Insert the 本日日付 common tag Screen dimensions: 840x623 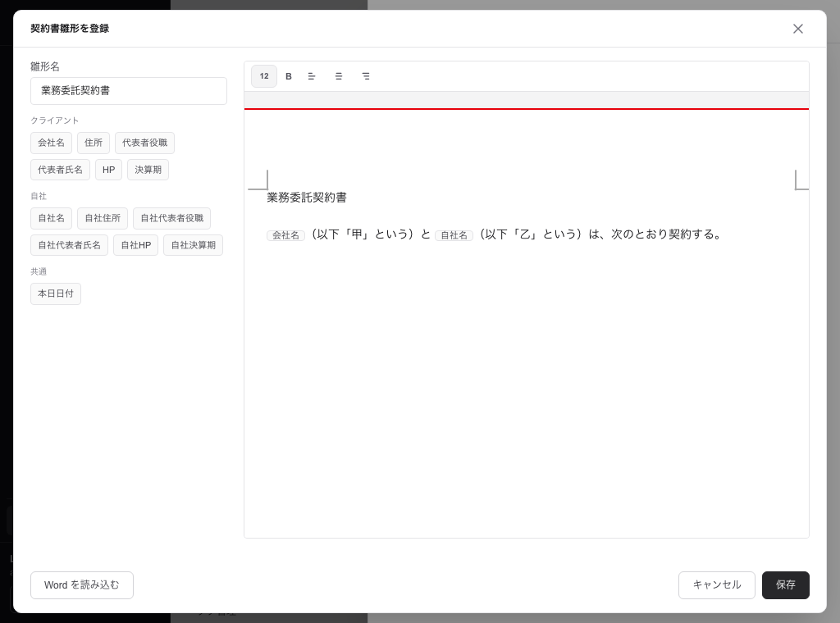[56, 293]
